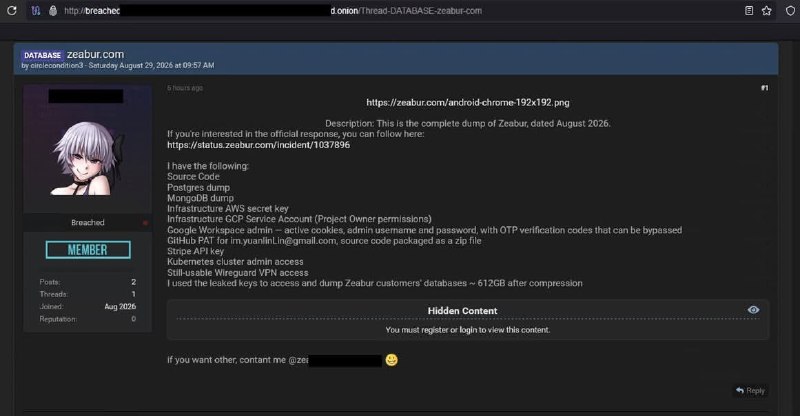Click the smiley emoji in the post
This screenshot has width=800, height=416.
[391, 360]
